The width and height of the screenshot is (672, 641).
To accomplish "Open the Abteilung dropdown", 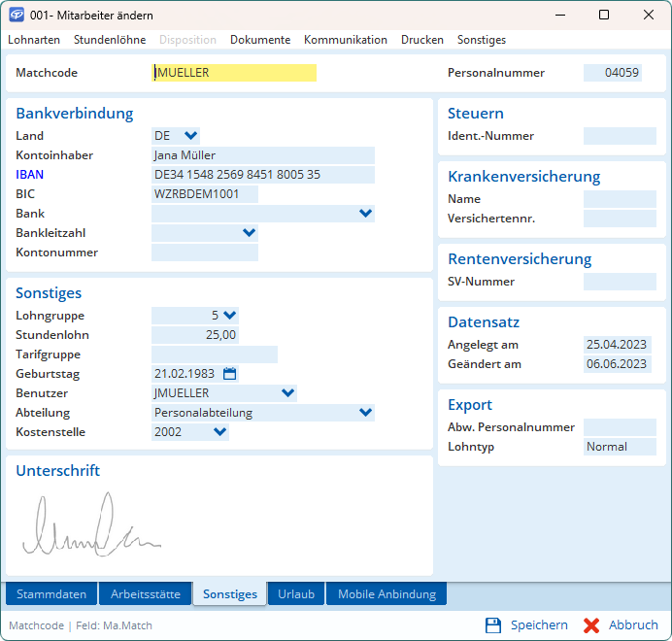I will [365, 413].
